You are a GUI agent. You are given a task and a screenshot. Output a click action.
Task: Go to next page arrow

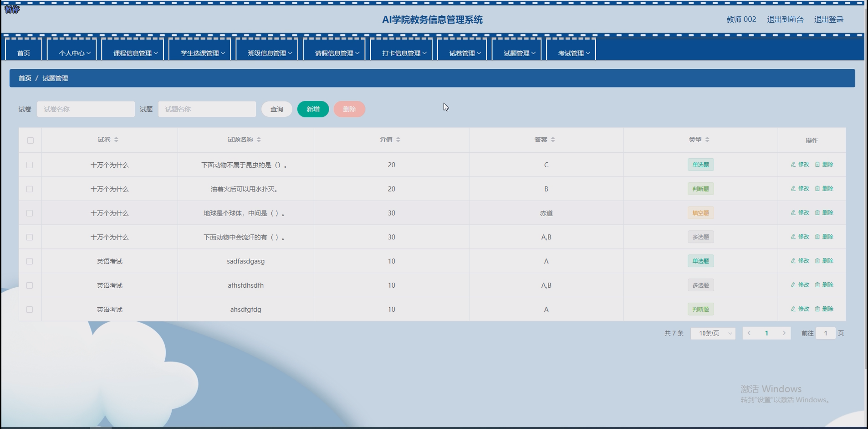(784, 333)
